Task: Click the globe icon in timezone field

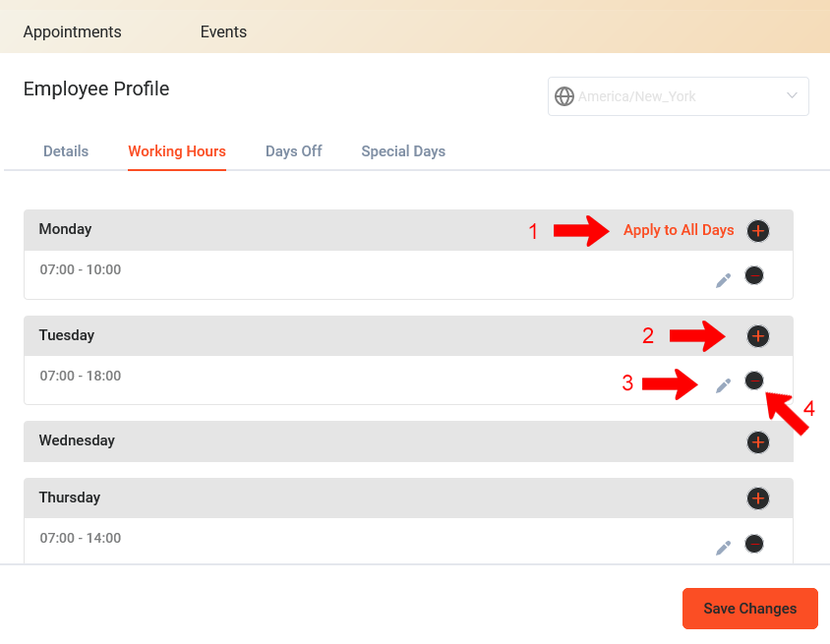Action: pyautogui.click(x=564, y=96)
